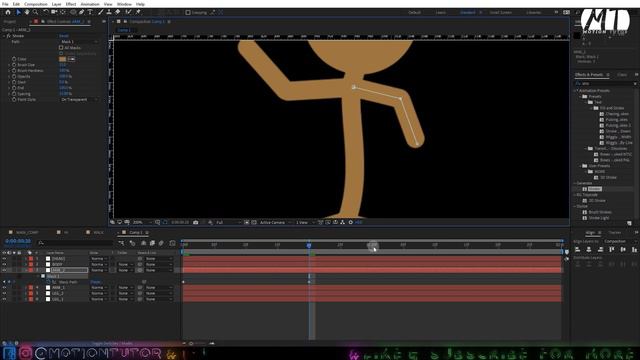This screenshot has width=640, height=360.
Task: Open the LEG_1 layer parent dropdown
Action: (x=158, y=299)
